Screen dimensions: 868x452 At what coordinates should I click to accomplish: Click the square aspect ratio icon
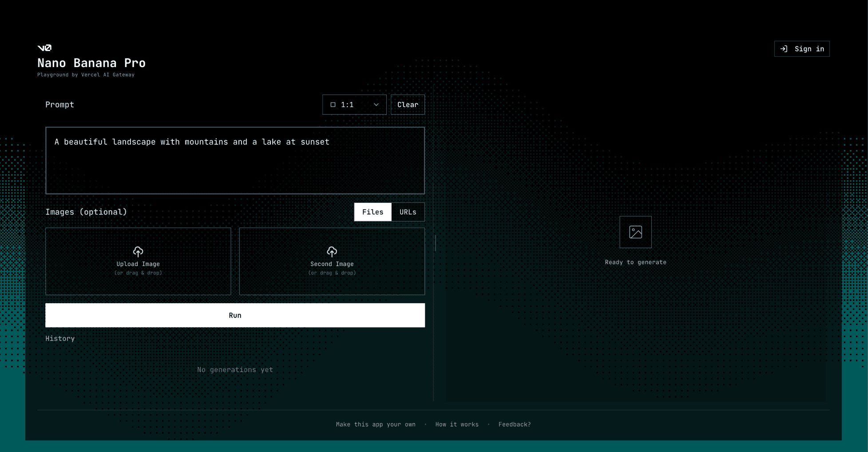click(x=333, y=105)
